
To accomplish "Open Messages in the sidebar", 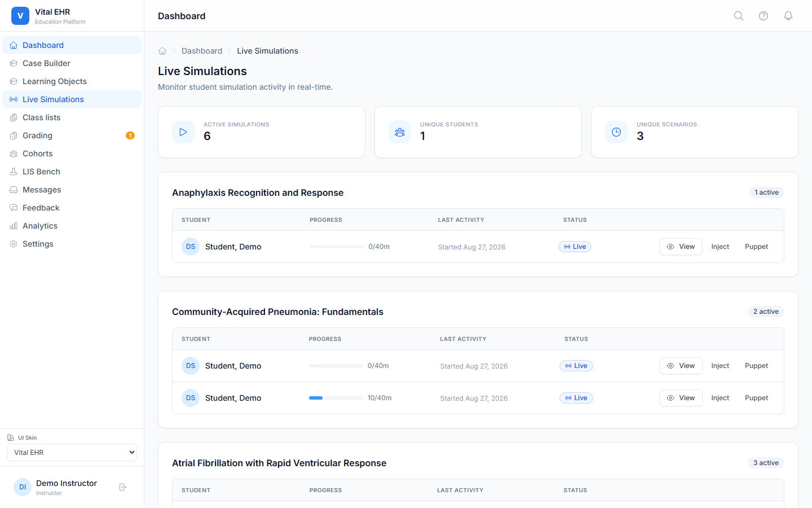I will 72,190.
